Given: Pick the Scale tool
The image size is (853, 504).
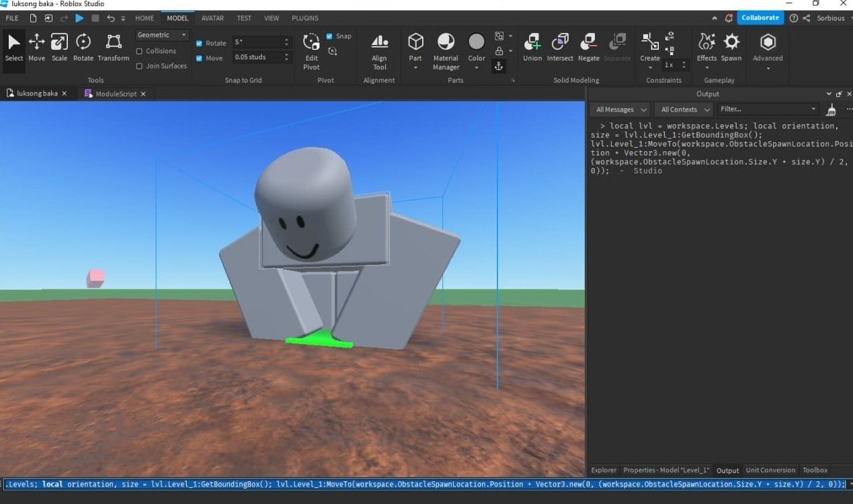Looking at the screenshot, I should 59,47.
